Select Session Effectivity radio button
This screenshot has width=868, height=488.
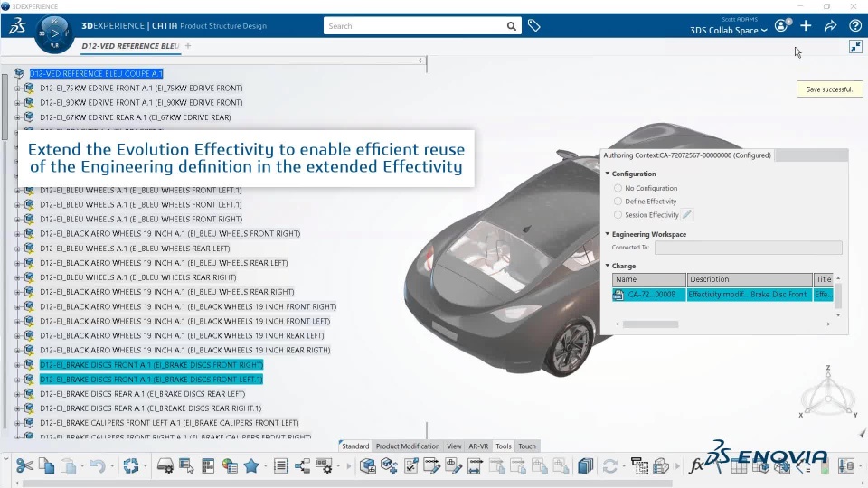coord(618,215)
